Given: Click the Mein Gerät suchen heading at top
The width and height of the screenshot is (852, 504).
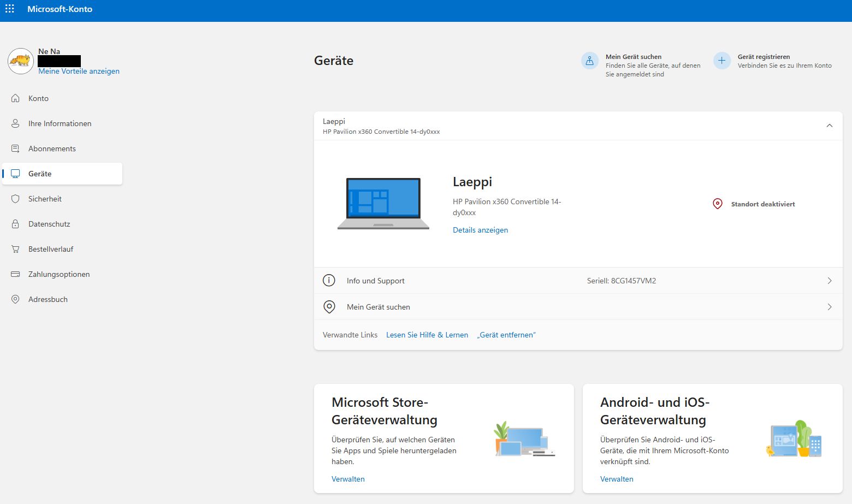Looking at the screenshot, I should point(634,57).
